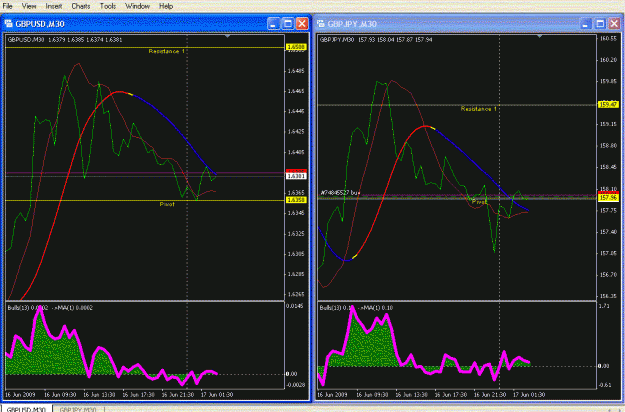The height and width of the screenshot is (412, 625).
Task: Click 16 Jun 17:30 on GBPUSD time axis
Action: 138,394
